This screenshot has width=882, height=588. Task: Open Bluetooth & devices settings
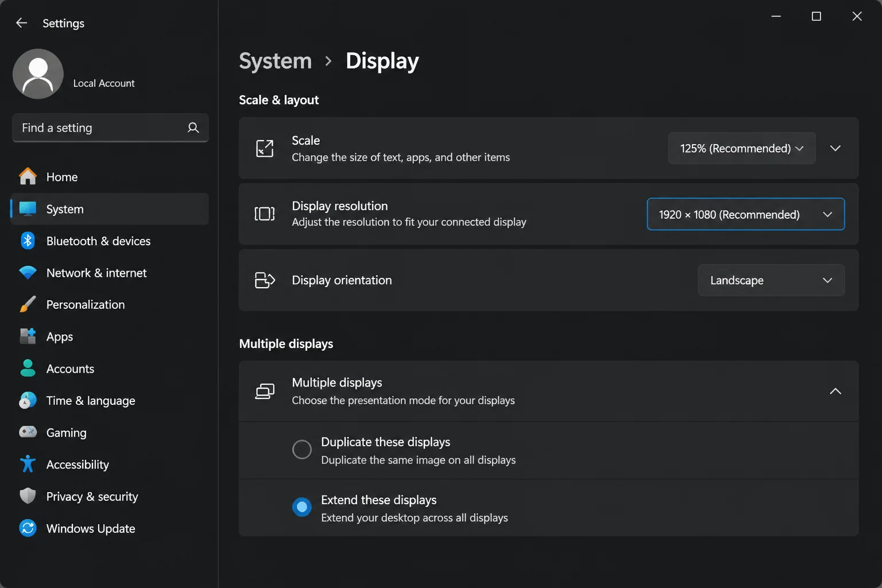110,241
